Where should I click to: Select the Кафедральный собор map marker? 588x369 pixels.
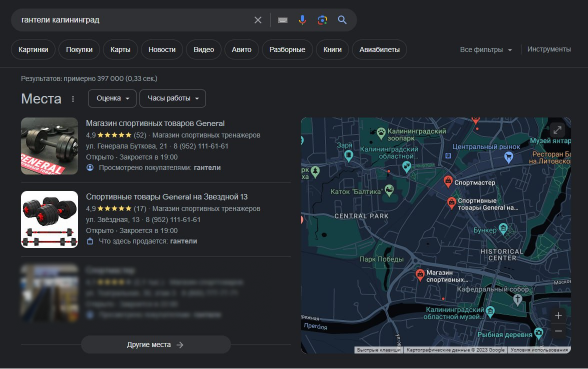[518, 299]
